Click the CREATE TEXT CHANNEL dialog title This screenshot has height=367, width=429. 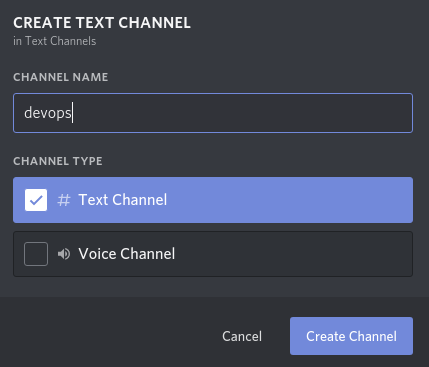(102, 23)
